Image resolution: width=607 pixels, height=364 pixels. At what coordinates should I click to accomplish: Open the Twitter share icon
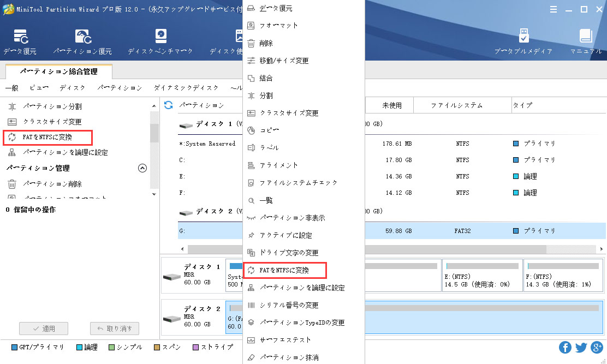(581, 347)
